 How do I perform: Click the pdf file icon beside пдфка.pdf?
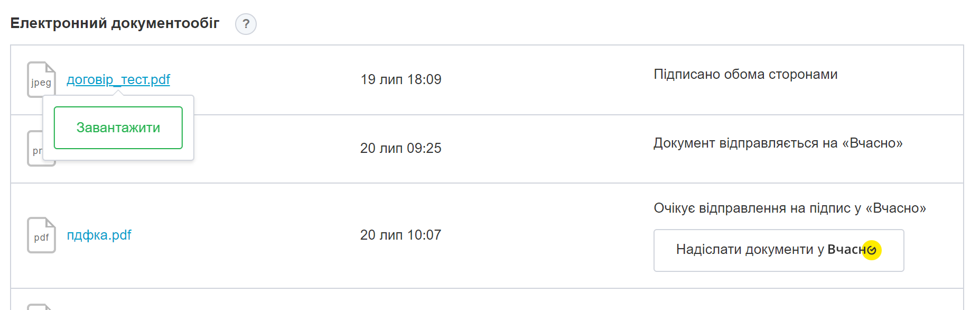[x=41, y=235]
